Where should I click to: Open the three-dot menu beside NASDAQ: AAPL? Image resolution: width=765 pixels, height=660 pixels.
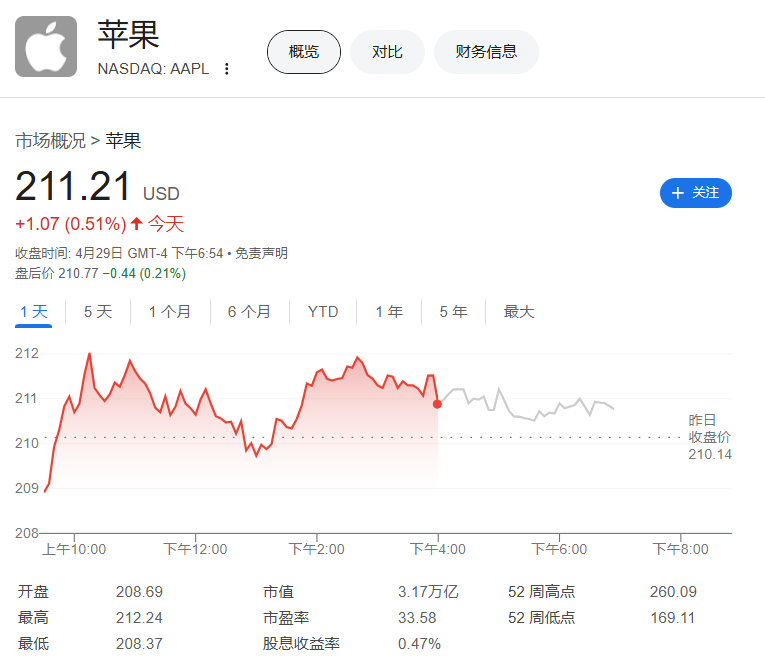coord(226,69)
